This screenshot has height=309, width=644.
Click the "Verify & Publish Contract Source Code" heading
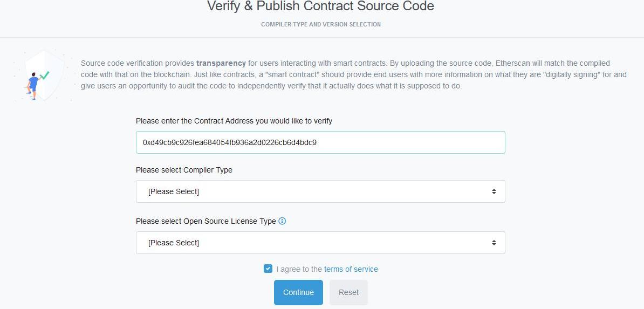tap(320, 6)
